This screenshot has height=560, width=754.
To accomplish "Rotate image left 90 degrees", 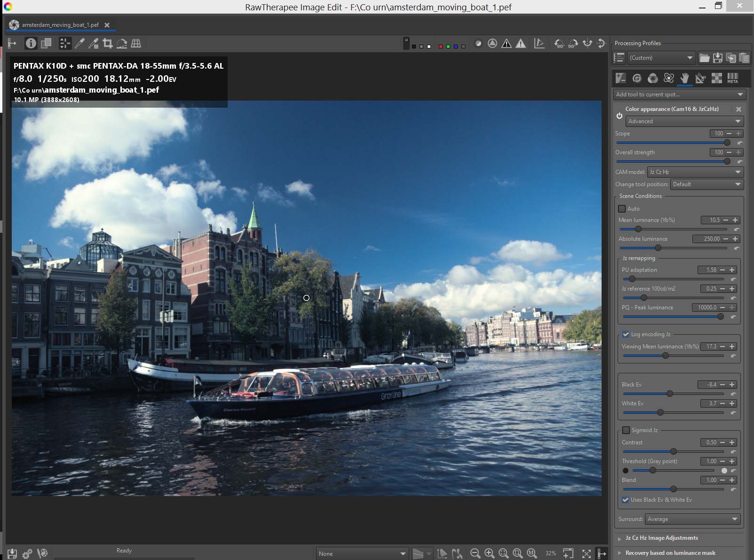I will (559, 44).
